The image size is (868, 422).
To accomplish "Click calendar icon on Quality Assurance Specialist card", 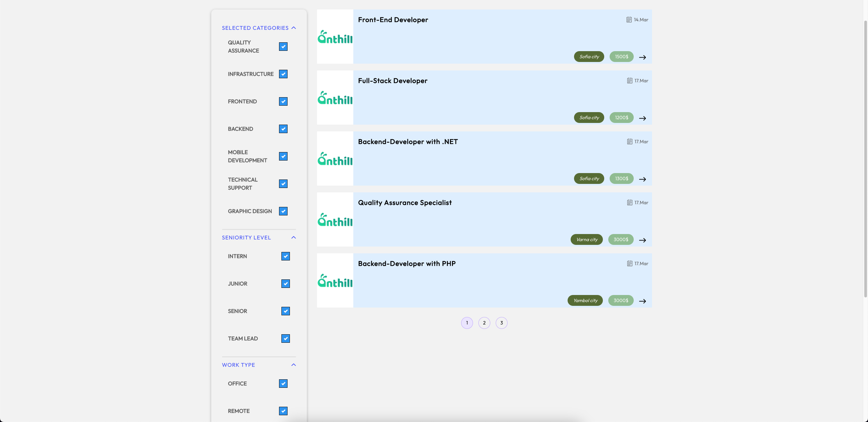I will coord(630,203).
